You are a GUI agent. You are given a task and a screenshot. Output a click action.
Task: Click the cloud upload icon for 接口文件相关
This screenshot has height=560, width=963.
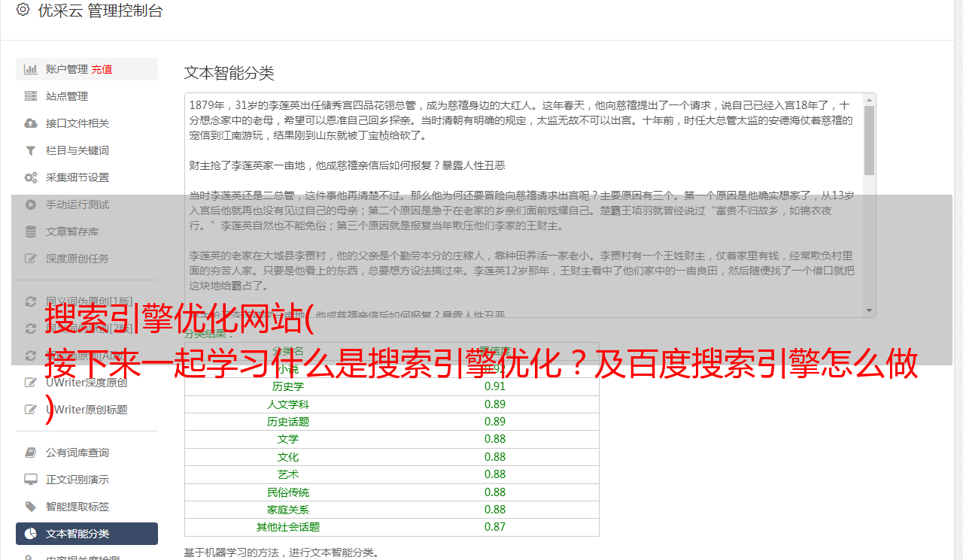click(x=31, y=123)
